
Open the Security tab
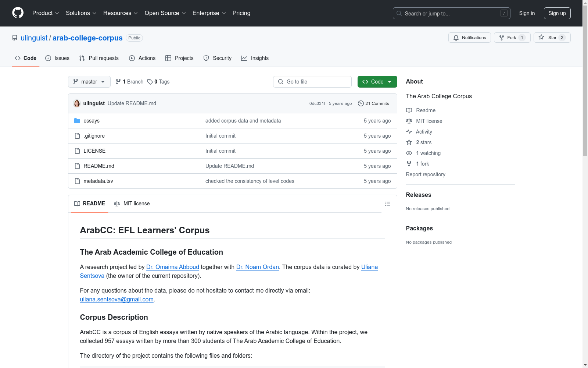[x=218, y=58]
